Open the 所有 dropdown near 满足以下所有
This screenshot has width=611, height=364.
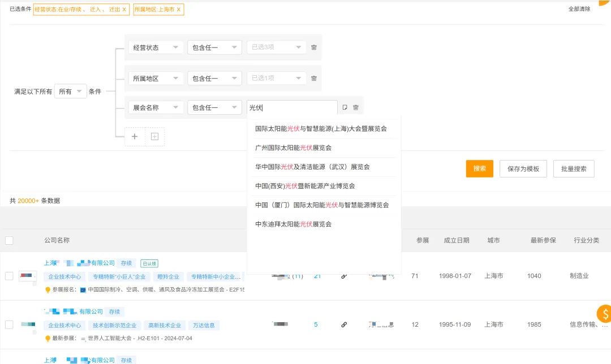[x=70, y=91]
